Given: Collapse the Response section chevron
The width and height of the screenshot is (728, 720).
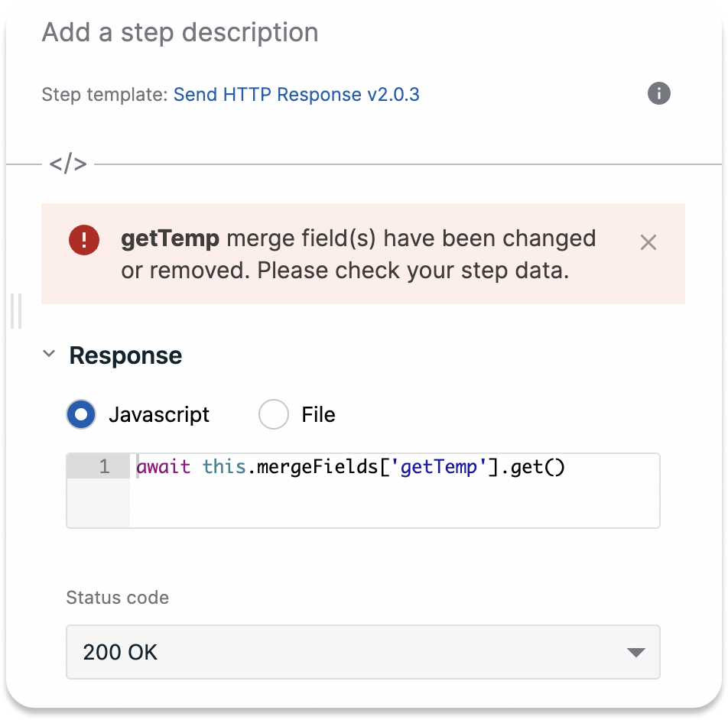Looking at the screenshot, I should 49,355.
